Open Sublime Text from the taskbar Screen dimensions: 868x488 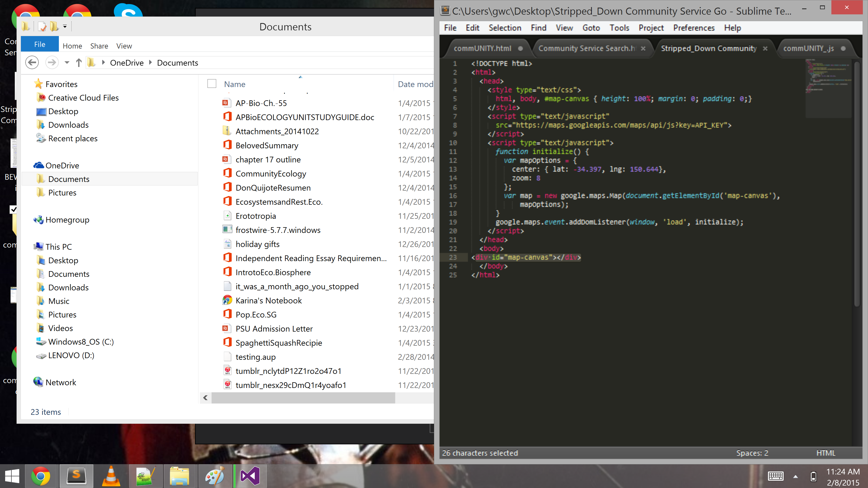coord(76,476)
